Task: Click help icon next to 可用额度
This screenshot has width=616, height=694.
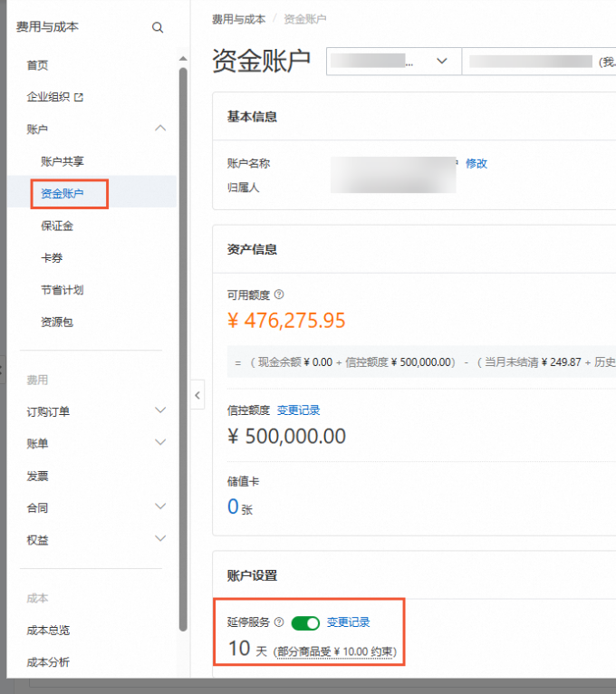Action: coord(279,294)
